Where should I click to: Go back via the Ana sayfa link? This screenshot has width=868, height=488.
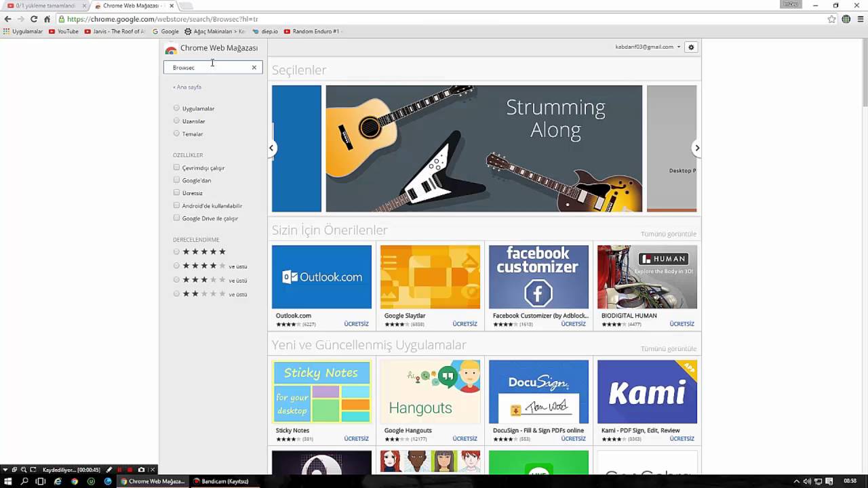pyautogui.click(x=187, y=87)
